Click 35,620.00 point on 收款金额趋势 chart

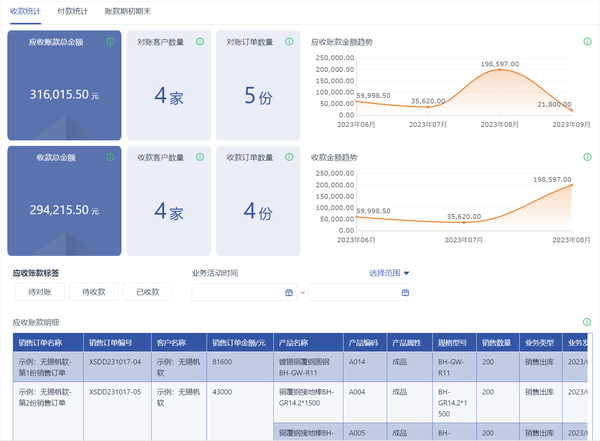pyautogui.click(x=464, y=222)
